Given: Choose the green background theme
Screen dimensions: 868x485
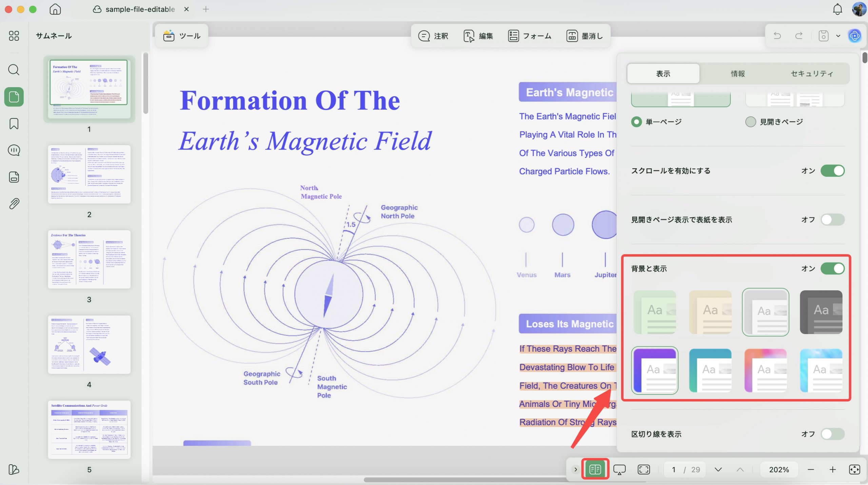Looking at the screenshot, I should click(x=655, y=312).
